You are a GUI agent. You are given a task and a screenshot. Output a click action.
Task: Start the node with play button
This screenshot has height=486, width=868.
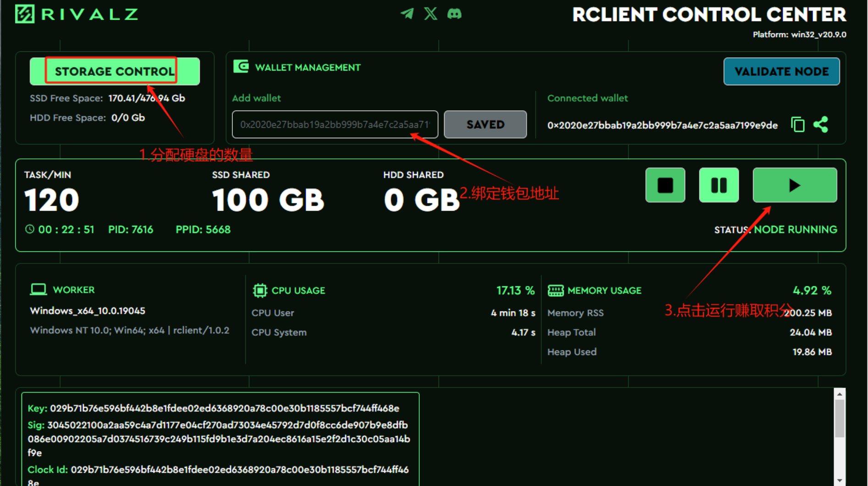tap(795, 185)
